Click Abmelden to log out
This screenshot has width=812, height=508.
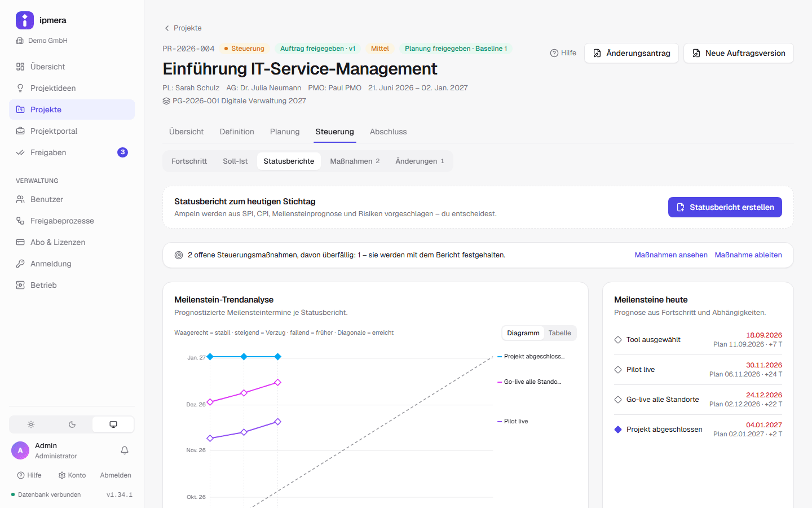coord(116,475)
